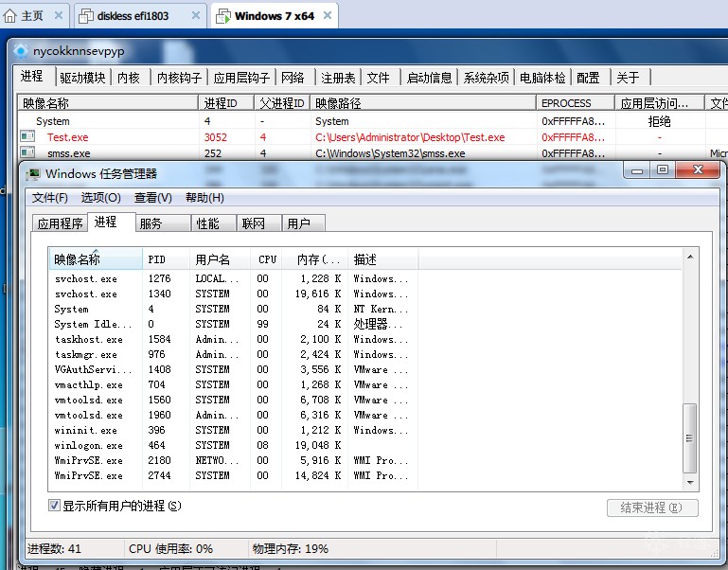Sort by EPROCESS column header
Screen dimensions: 728x570
576,102
